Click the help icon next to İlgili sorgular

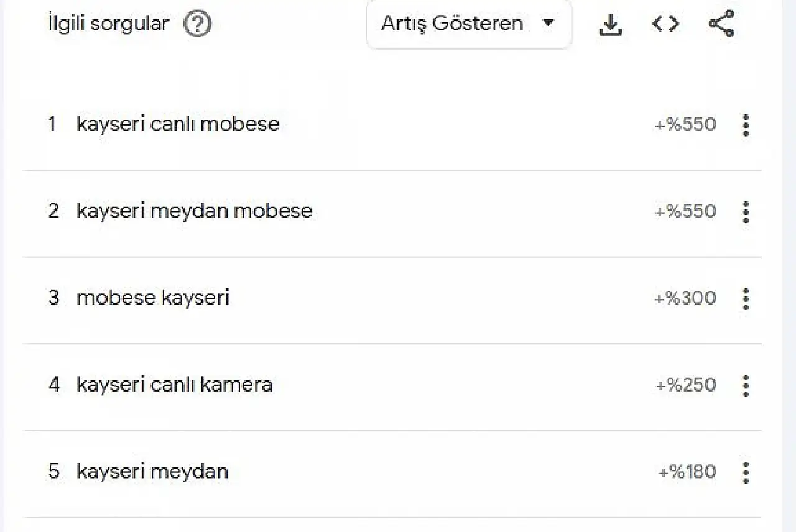[198, 24]
